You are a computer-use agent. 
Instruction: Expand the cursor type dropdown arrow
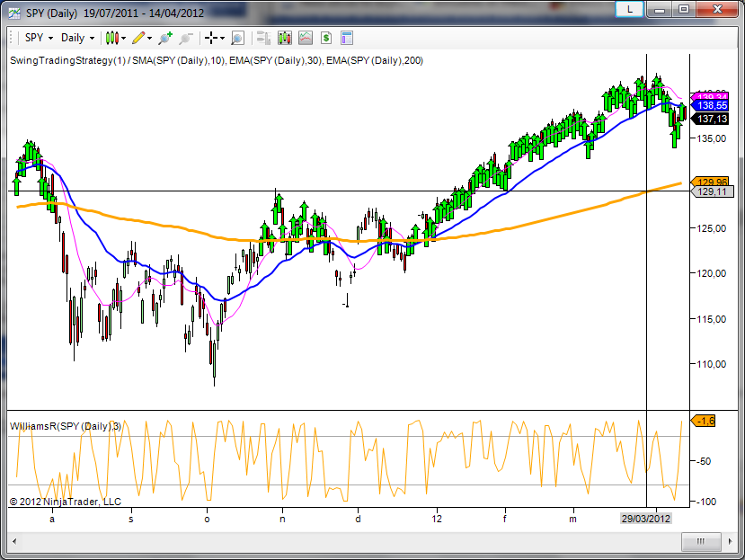222,38
